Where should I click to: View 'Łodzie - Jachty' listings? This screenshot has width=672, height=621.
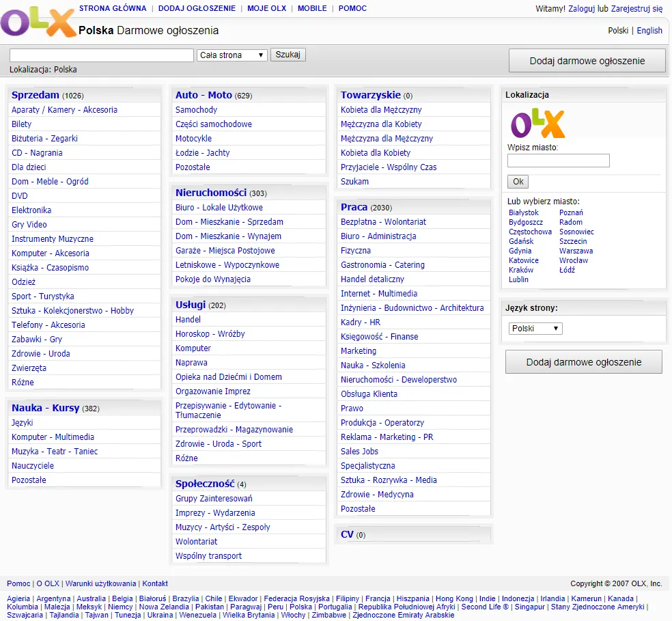(202, 152)
